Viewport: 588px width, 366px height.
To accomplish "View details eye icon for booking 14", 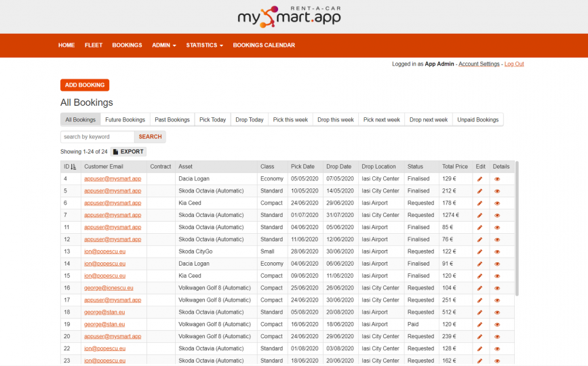I will tap(497, 264).
